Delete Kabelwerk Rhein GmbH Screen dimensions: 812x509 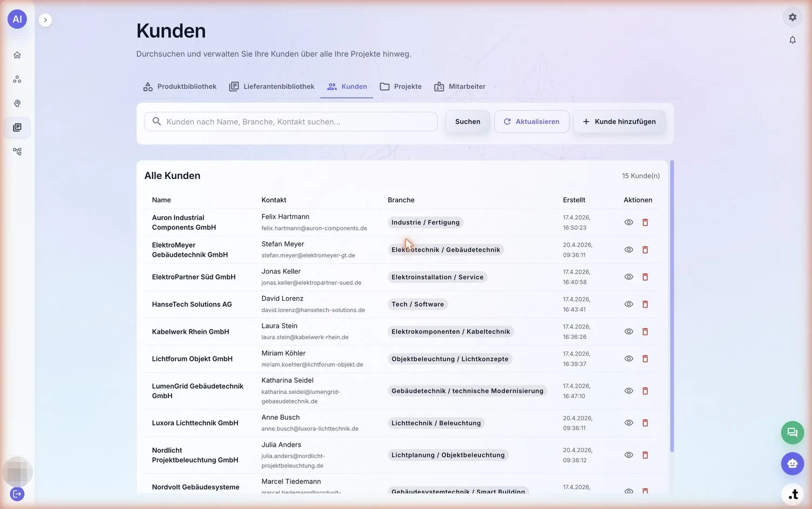coord(645,332)
